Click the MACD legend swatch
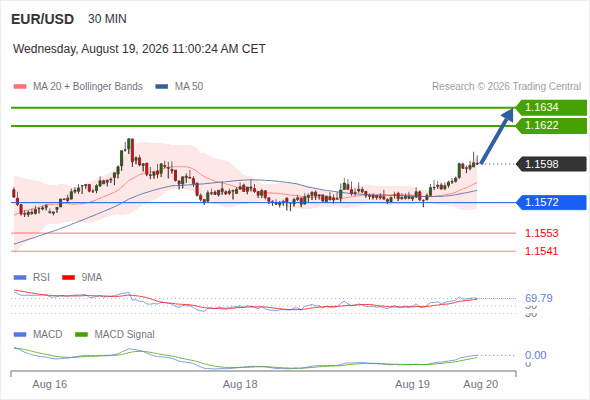This screenshot has height=400, width=590. point(20,335)
